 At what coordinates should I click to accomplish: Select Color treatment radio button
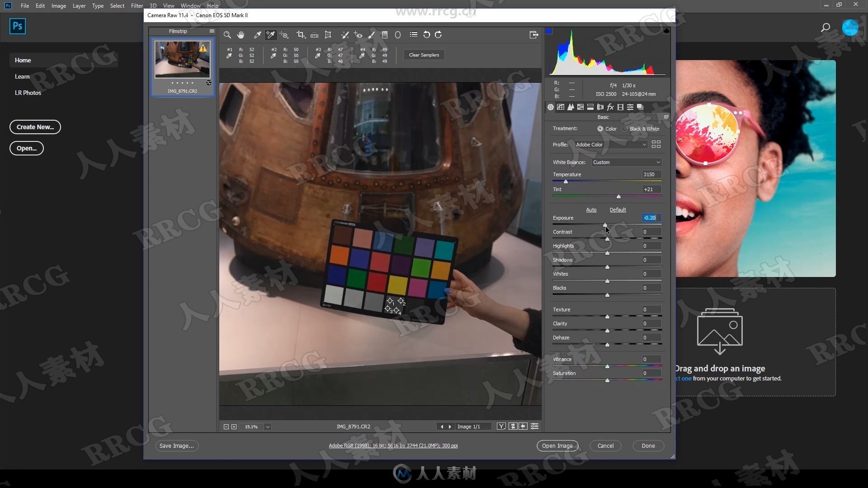pos(600,129)
